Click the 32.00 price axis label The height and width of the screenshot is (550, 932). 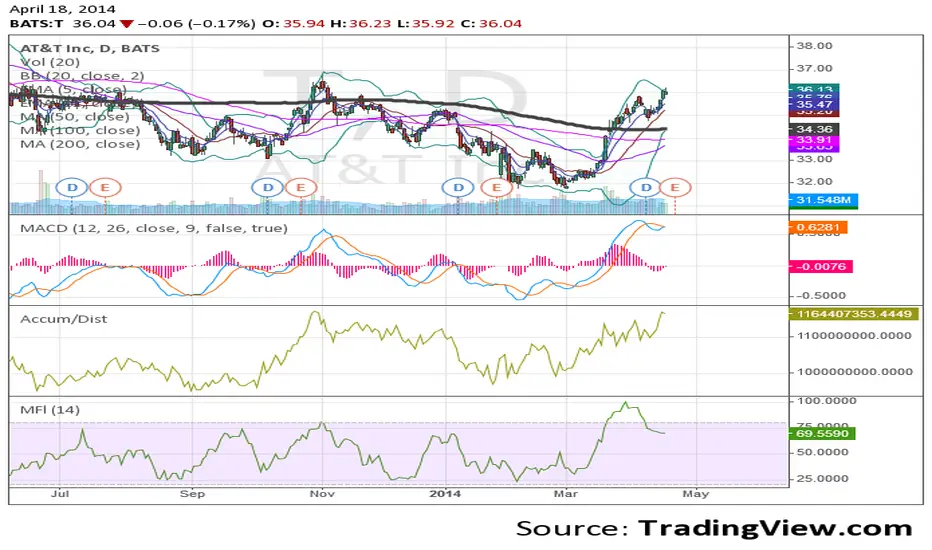tap(814, 182)
